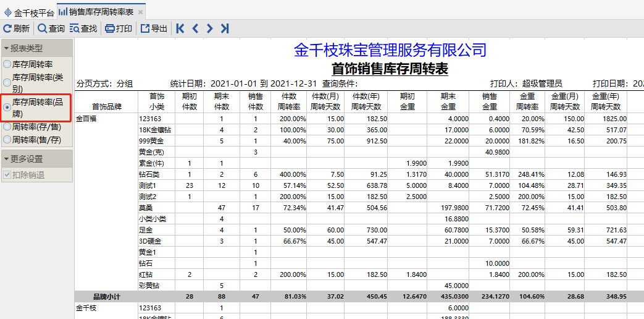Click the 导出 export button
Viewport: 644px width, 319px height.
pyautogui.click(x=154, y=28)
